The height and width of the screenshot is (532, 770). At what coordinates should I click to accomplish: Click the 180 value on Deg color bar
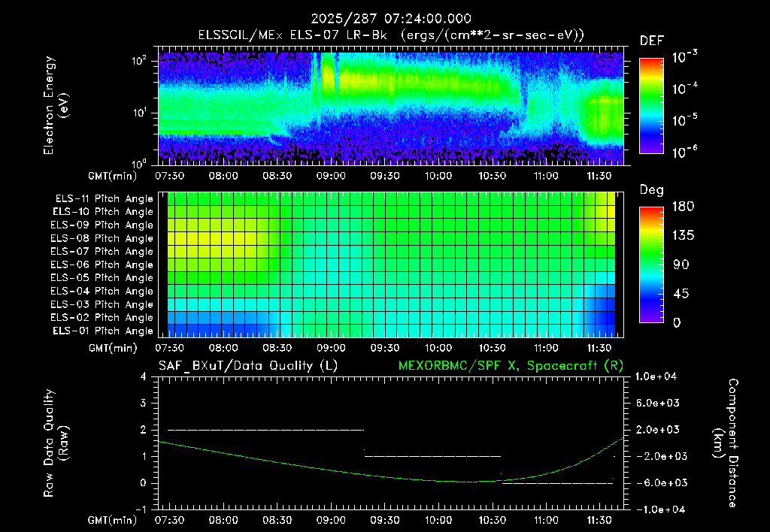point(683,207)
